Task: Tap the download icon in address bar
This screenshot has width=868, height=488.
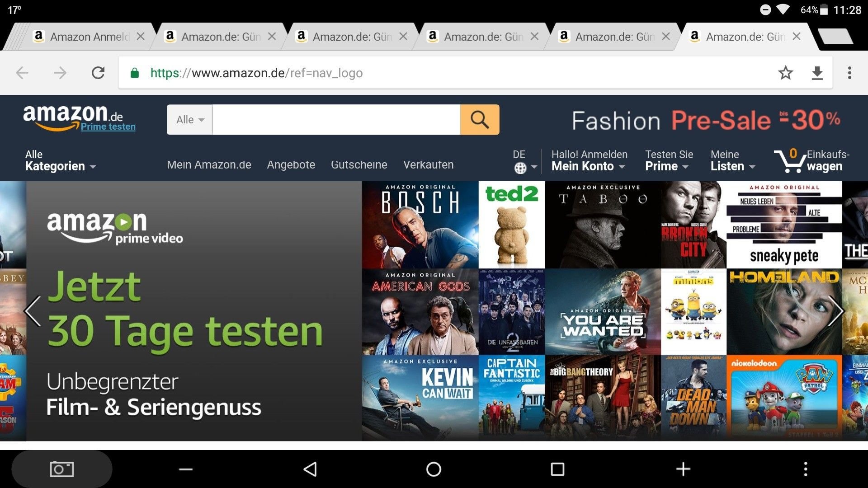Action: point(817,73)
